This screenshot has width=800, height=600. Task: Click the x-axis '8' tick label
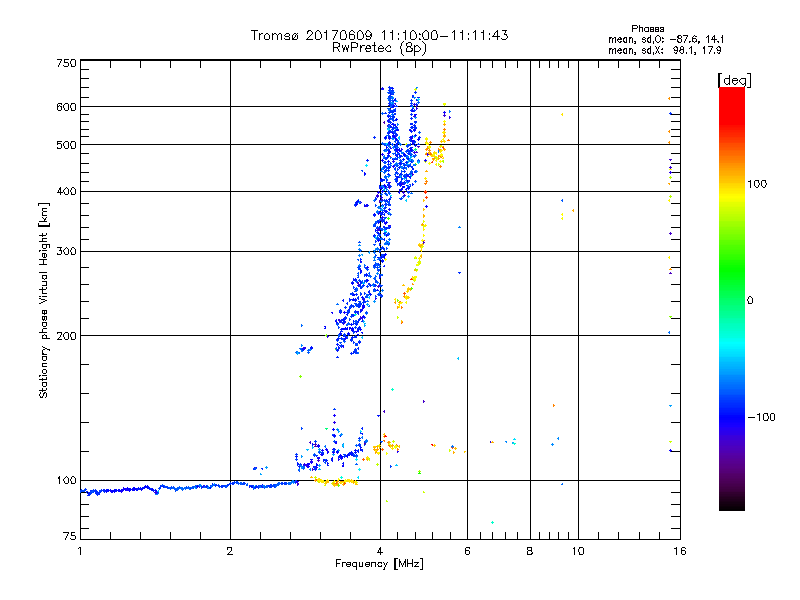[530, 551]
